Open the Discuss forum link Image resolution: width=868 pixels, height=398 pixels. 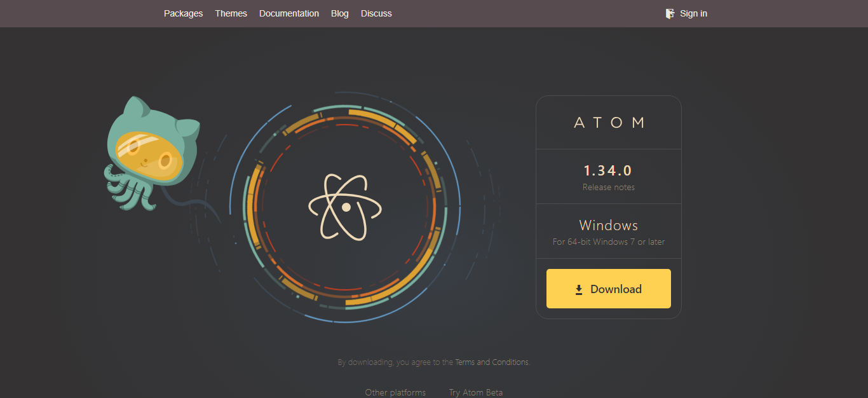(x=376, y=13)
